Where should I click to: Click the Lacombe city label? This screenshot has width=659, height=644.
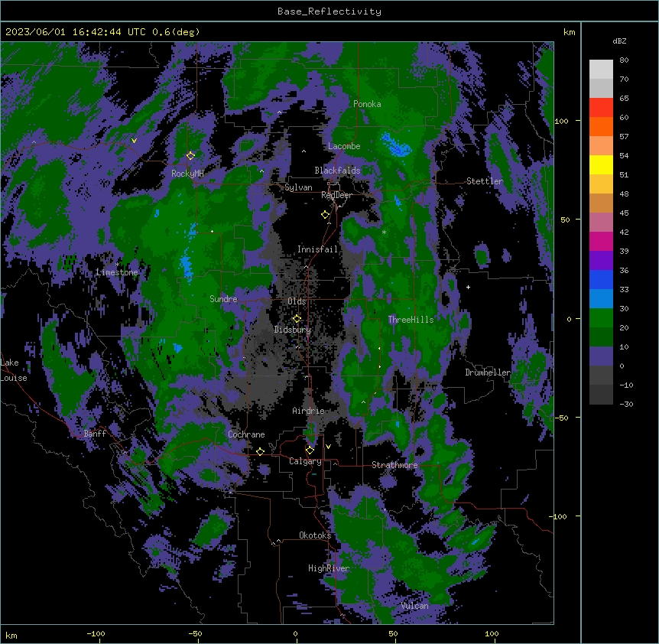[x=344, y=146]
